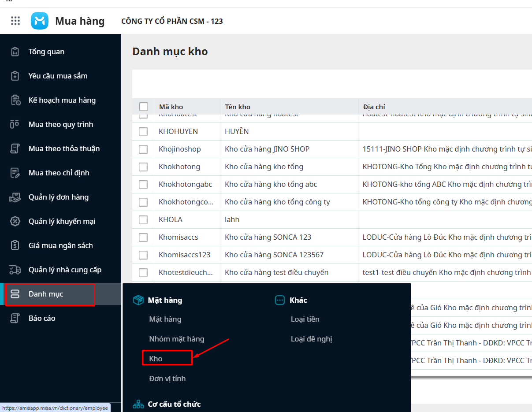Select Đơn vị tính menu entry
This screenshot has height=412, width=532.
pos(167,379)
